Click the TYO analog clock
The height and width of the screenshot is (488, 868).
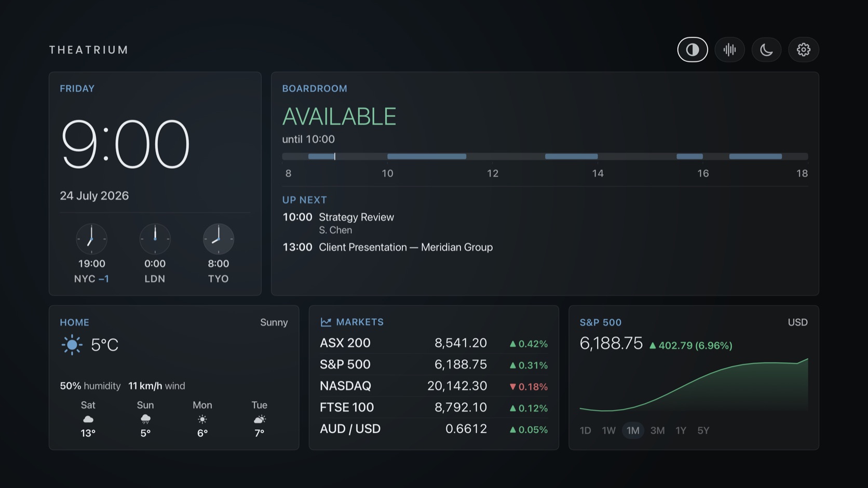218,239
